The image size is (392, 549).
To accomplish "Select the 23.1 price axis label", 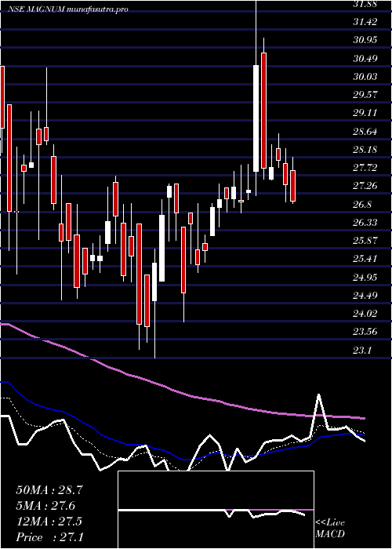I will [362, 350].
